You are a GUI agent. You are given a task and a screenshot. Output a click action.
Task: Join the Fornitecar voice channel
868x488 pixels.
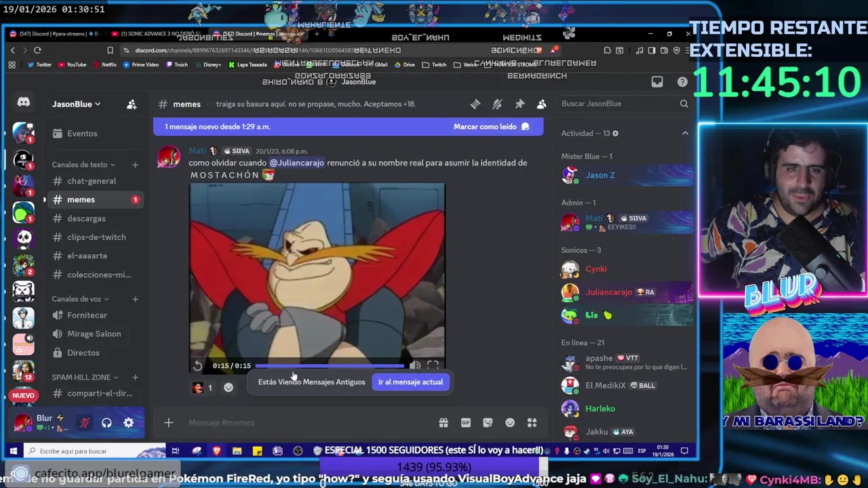click(95, 315)
